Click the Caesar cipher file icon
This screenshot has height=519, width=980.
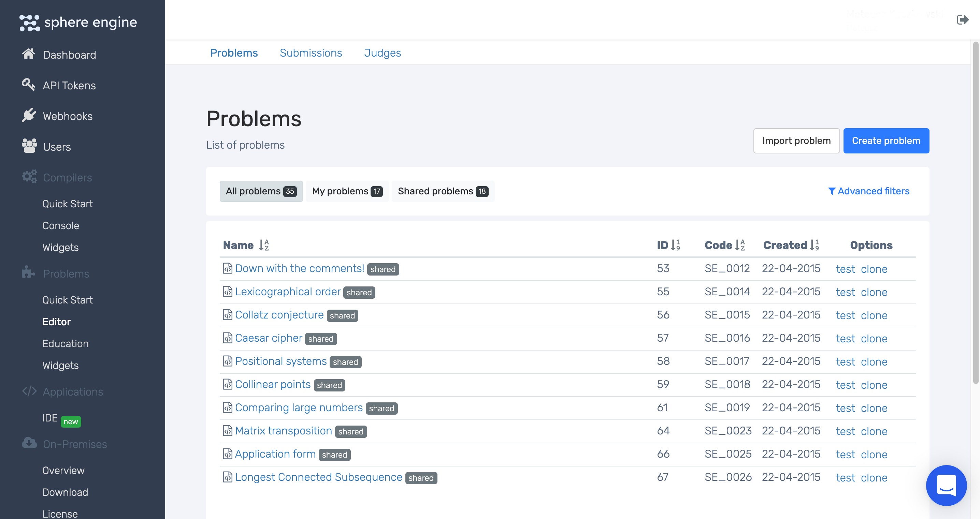pos(228,338)
